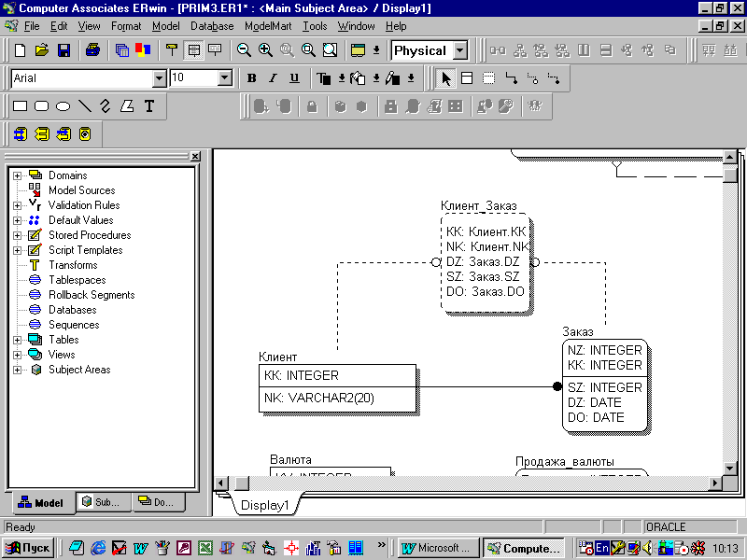Click the Заказ table entity
The width and height of the screenshot is (747, 560).
click(x=604, y=385)
